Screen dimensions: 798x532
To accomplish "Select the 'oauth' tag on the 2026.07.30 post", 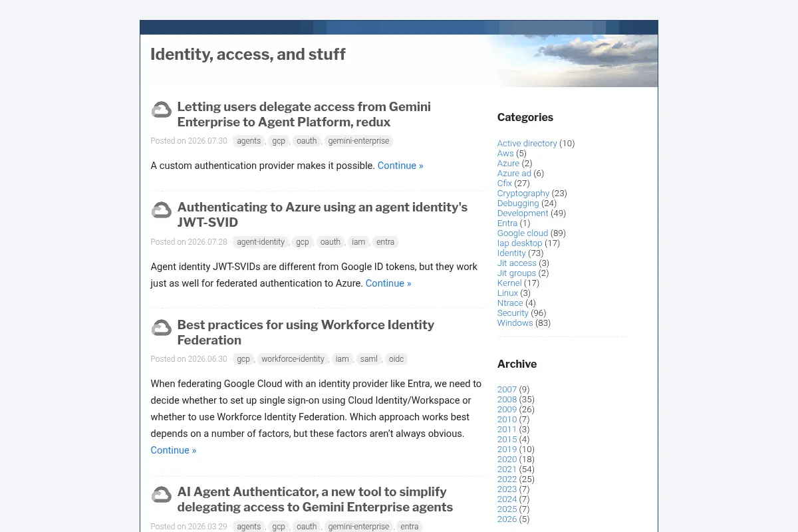I will 307,141.
